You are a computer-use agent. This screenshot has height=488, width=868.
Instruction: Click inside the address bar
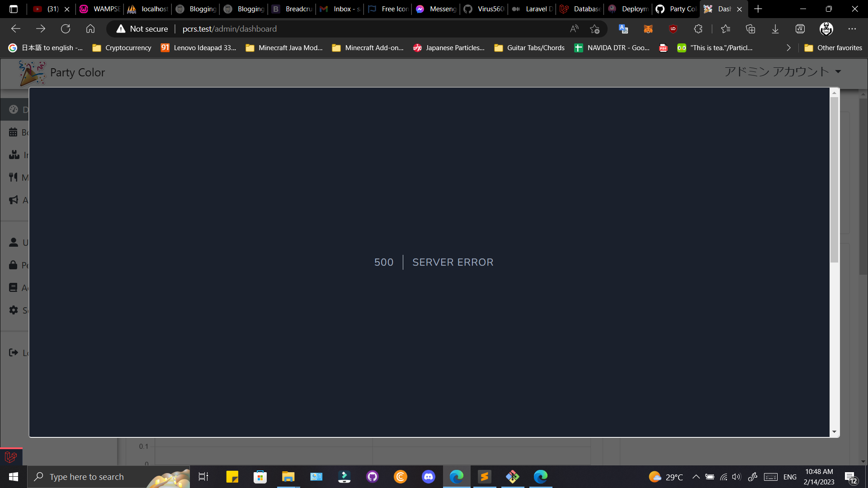(316, 28)
